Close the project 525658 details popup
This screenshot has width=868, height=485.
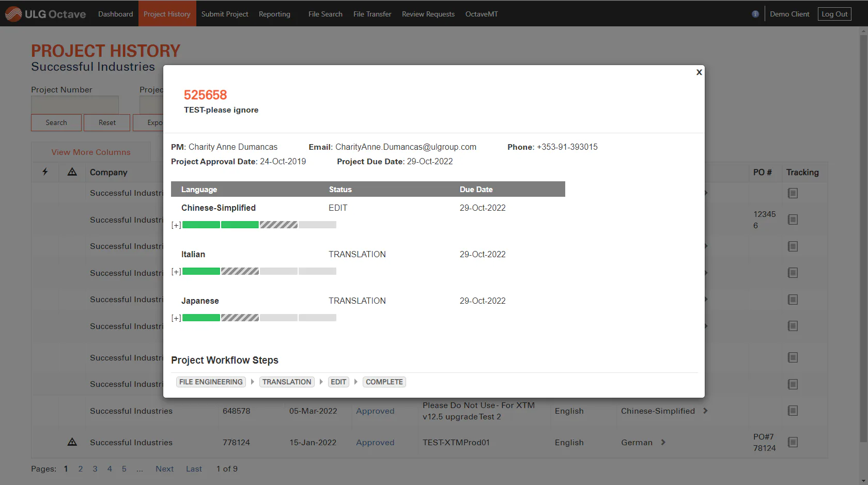point(699,72)
